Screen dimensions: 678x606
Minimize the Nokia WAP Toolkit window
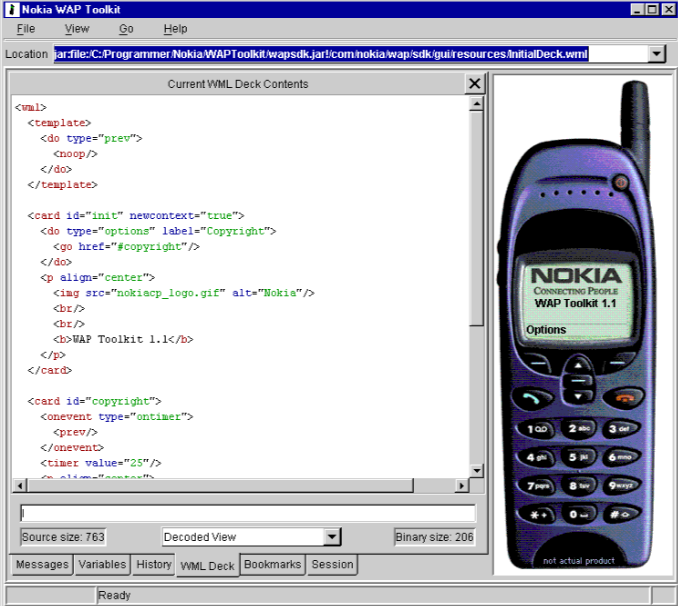[637, 9]
